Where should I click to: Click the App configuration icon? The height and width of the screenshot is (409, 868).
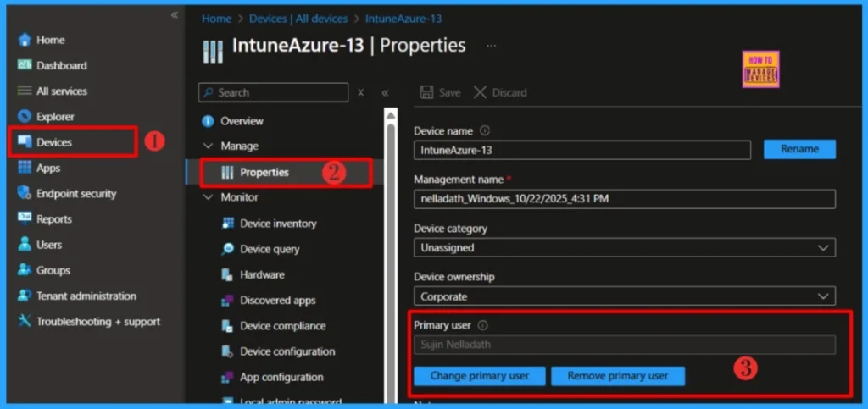[x=227, y=377]
